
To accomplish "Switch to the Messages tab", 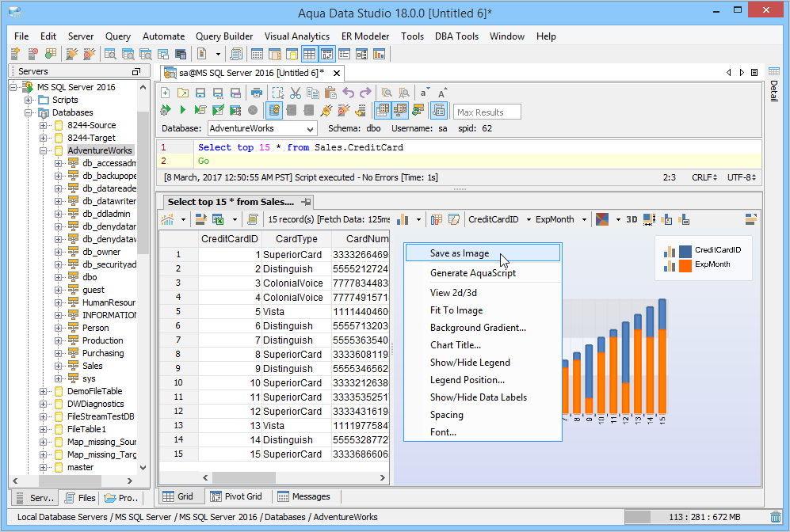I will (303, 496).
